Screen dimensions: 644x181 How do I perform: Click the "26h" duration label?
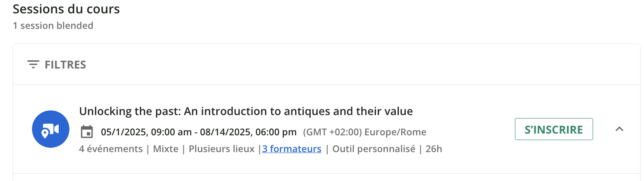pos(434,149)
